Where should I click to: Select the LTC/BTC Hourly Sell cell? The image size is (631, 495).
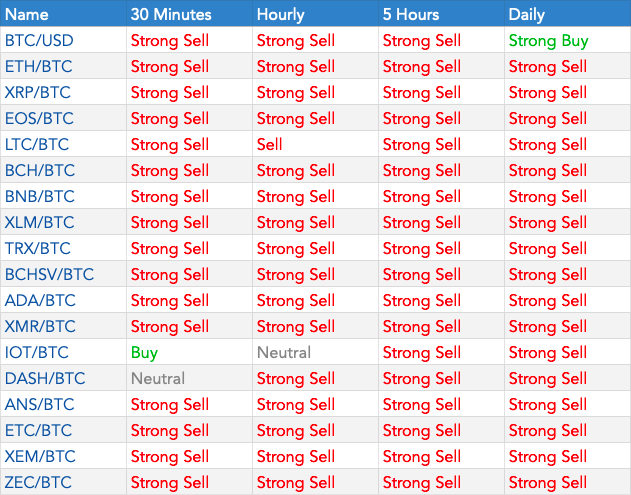270,145
